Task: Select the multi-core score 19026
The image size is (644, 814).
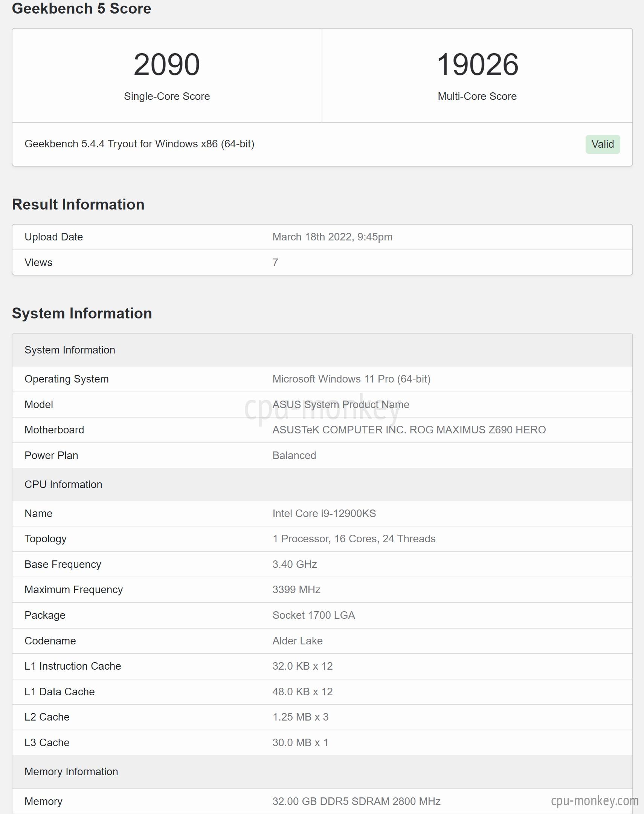Action: click(477, 64)
